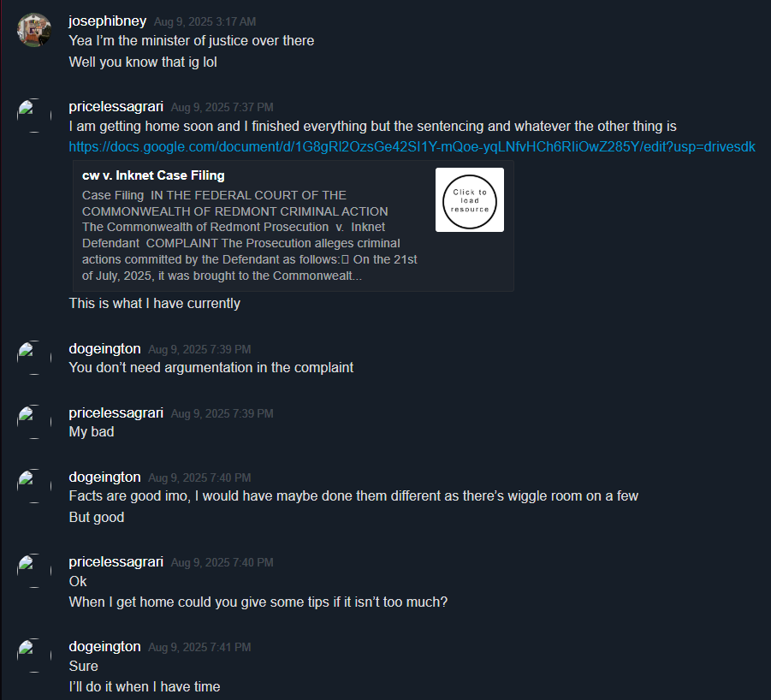The width and height of the screenshot is (771, 700).
Task: Open the Google Docs document link
Action: (x=412, y=146)
